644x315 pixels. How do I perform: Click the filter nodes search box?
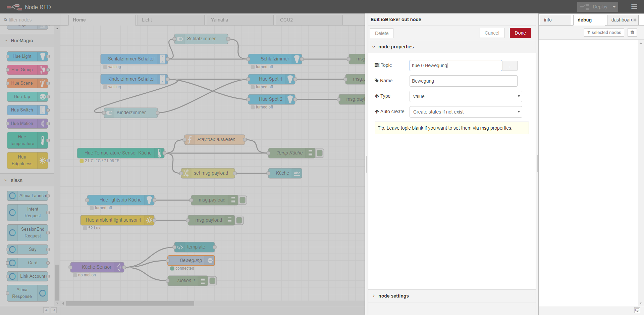click(30, 20)
